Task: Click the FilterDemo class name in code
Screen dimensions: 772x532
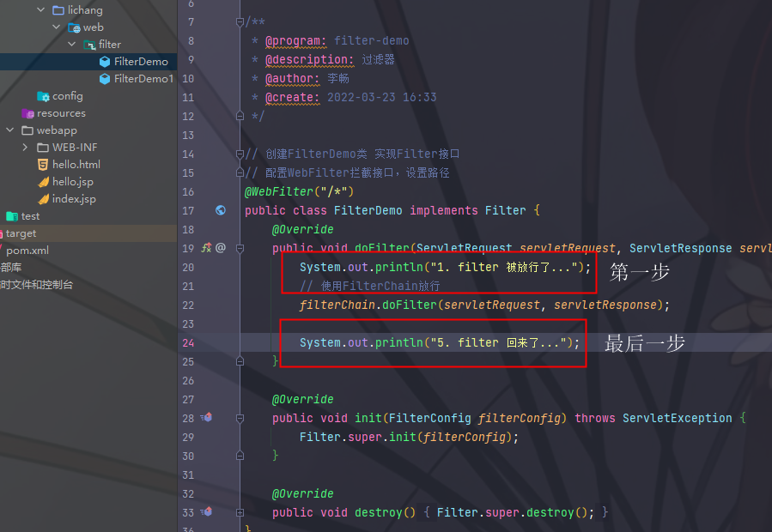Action: (368, 210)
